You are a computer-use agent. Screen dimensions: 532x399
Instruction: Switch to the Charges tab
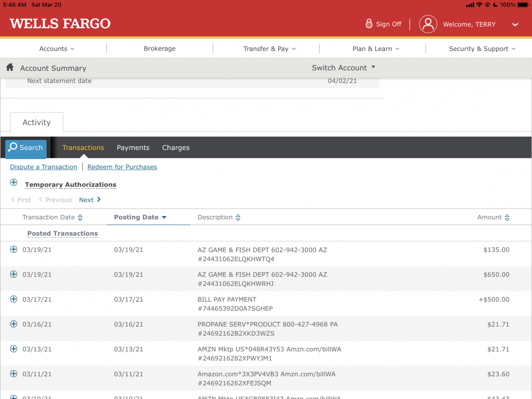[x=176, y=147]
